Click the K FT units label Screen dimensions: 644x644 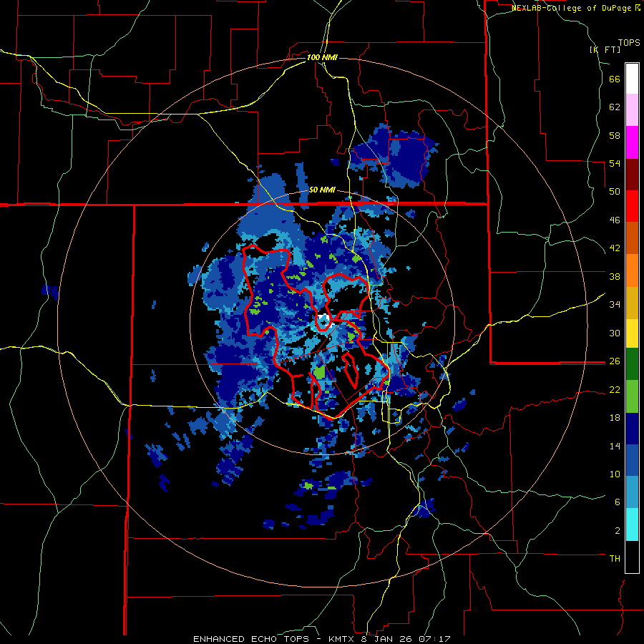(605, 49)
